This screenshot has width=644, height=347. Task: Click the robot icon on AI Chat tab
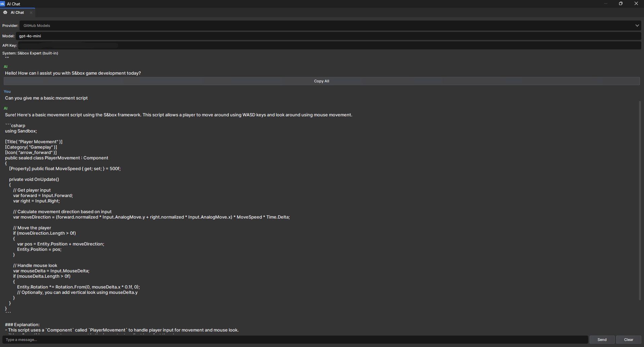pos(5,12)
